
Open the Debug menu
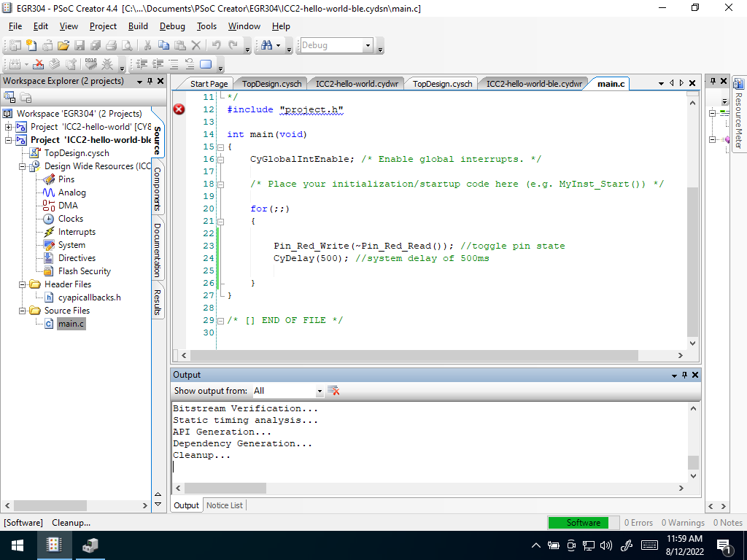point(172,26)
